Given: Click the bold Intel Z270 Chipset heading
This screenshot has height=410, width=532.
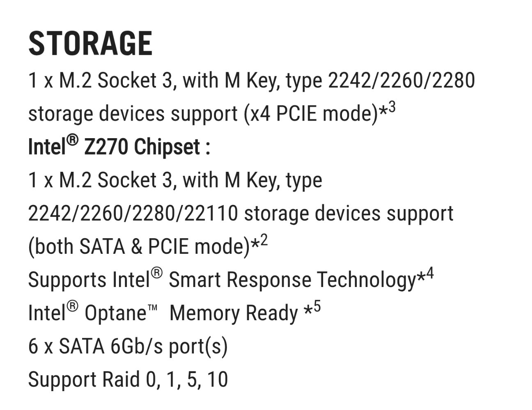Looking at the screenshot, I should [119, 147].
